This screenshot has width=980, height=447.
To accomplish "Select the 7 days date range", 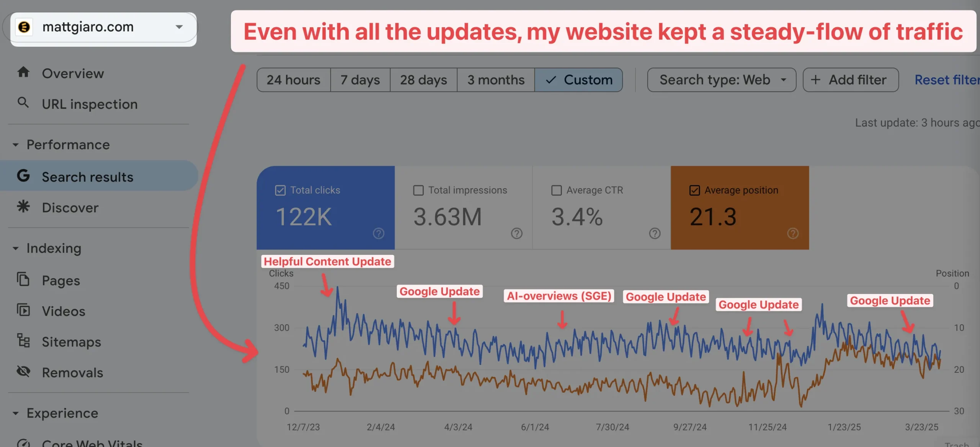I will tap(360, 80).
